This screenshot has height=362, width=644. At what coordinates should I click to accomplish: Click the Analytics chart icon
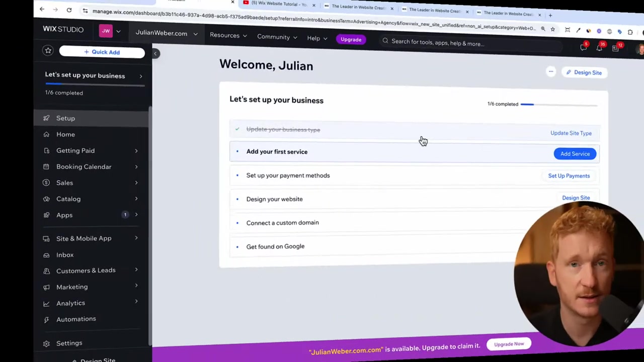pyautogui.click(x=46, y=303)
